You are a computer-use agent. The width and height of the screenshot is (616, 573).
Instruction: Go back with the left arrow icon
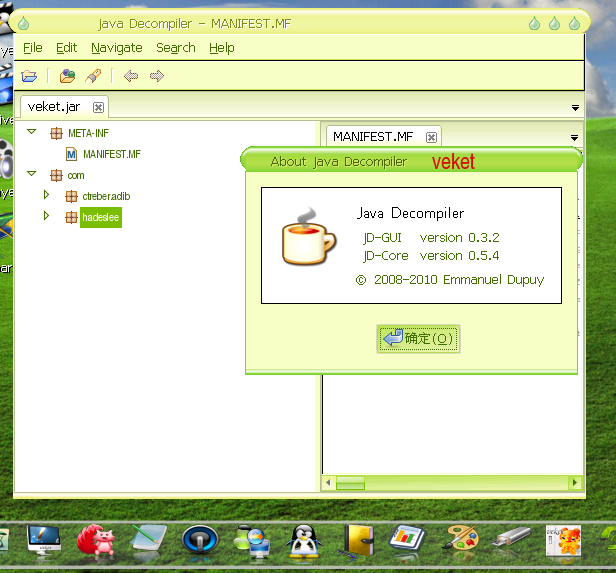tap(131, 76)
